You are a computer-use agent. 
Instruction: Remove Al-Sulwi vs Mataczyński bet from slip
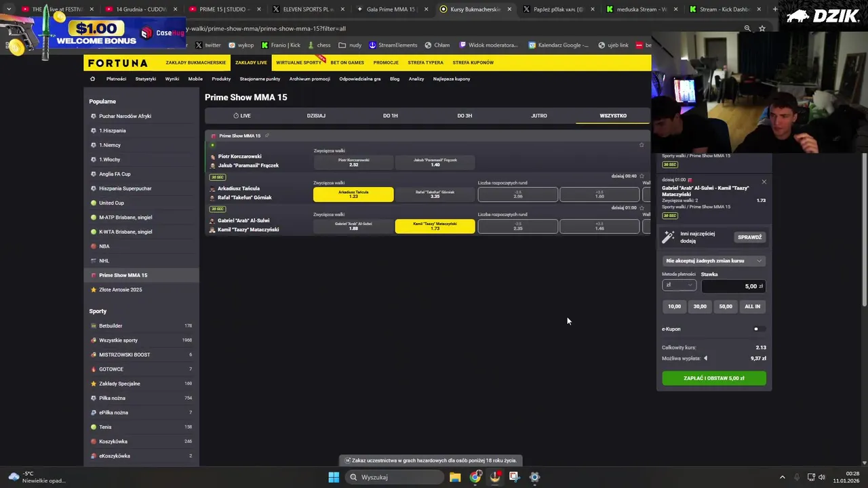[764, 182]
